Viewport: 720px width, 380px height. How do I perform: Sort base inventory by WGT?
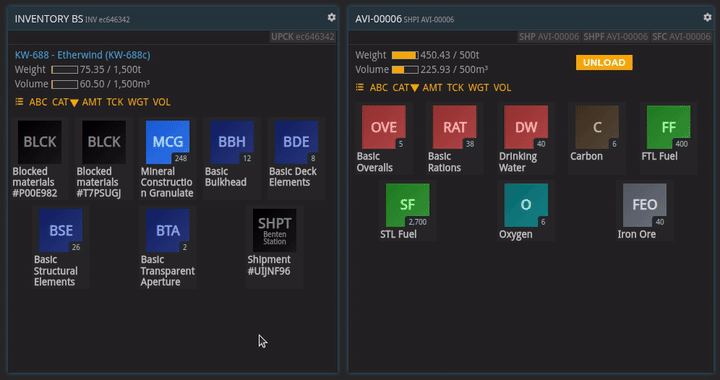pyautogui.click(x=138, y=102)
